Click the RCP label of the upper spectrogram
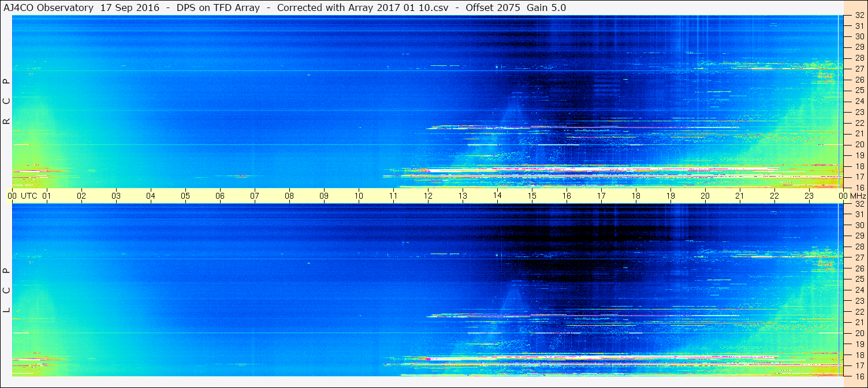 [x=7, y=102]
